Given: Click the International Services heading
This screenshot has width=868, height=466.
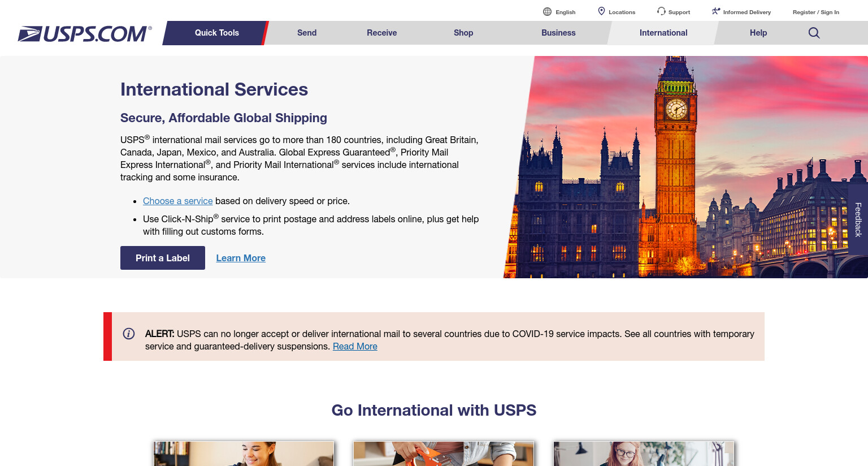Looking at the screenshot, I should click(214, 89).
